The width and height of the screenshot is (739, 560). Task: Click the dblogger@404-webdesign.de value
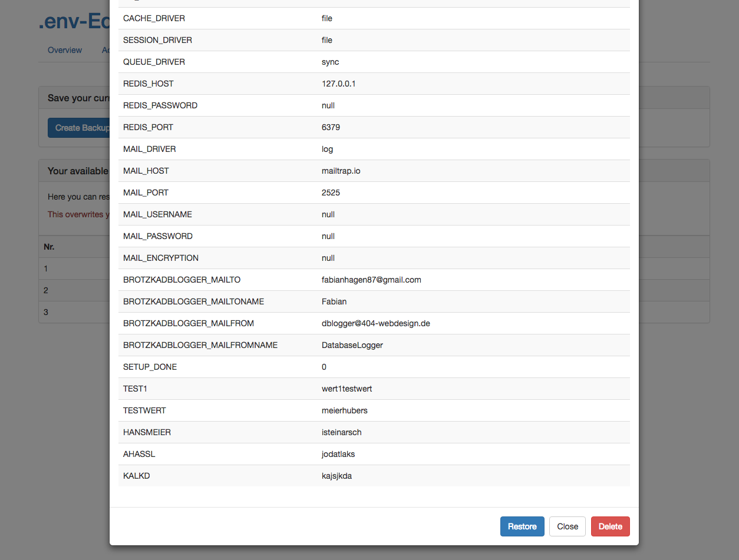click(x=375, y=323)
